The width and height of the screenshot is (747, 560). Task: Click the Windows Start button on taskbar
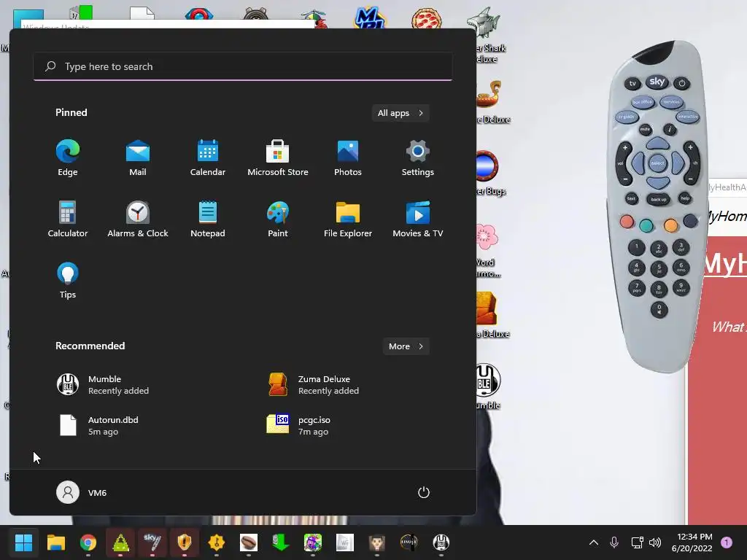[x=23, y=542]
